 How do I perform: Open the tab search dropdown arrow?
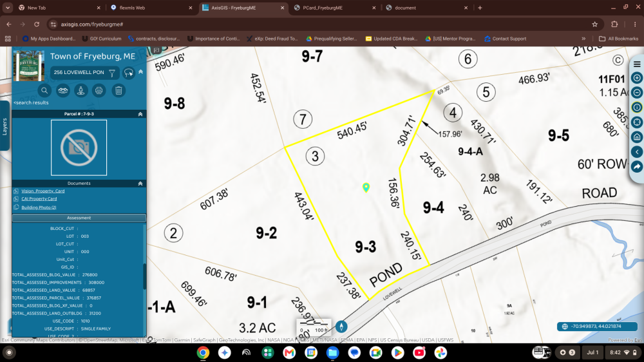click(x=7, y=7)
